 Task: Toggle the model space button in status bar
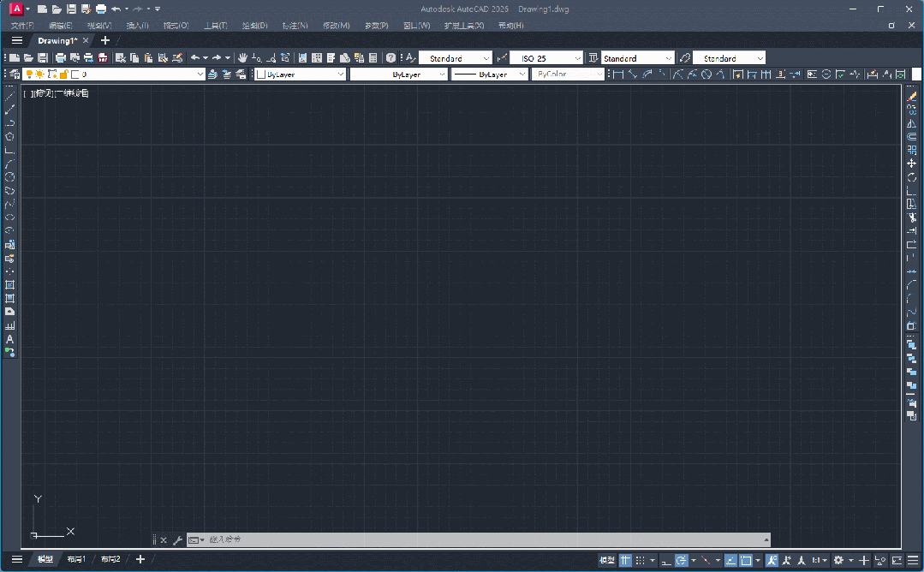(x=607, y=560)
